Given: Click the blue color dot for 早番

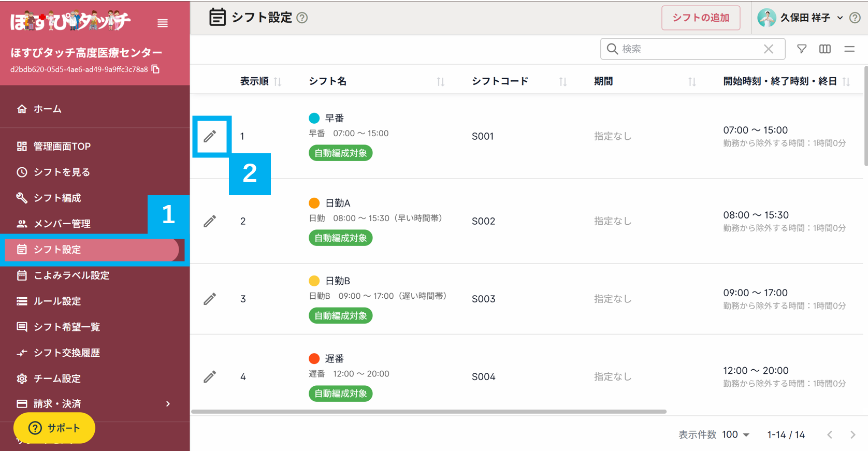Looking at the screenshot, I should click(314, 118).
